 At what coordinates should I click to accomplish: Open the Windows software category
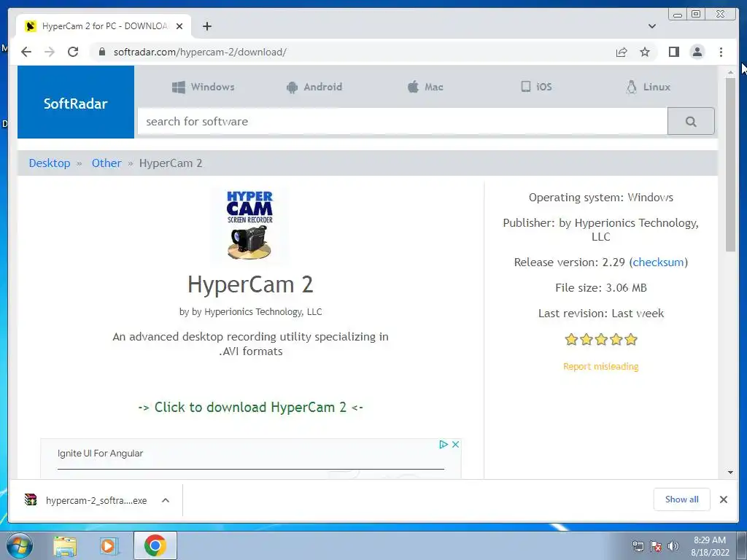point(204,87)
